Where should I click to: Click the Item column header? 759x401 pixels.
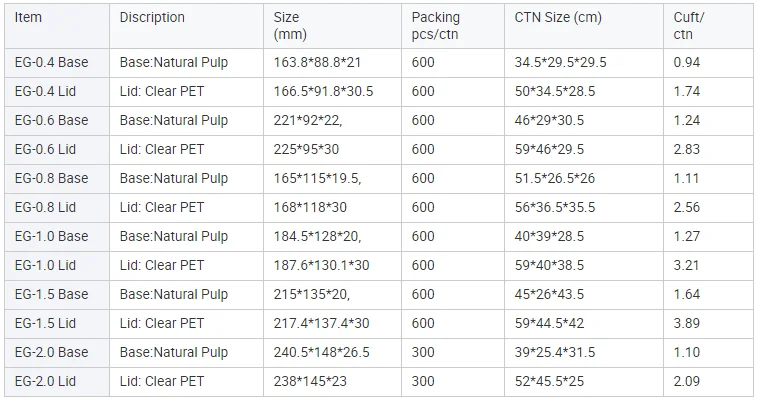pos(28,17)
